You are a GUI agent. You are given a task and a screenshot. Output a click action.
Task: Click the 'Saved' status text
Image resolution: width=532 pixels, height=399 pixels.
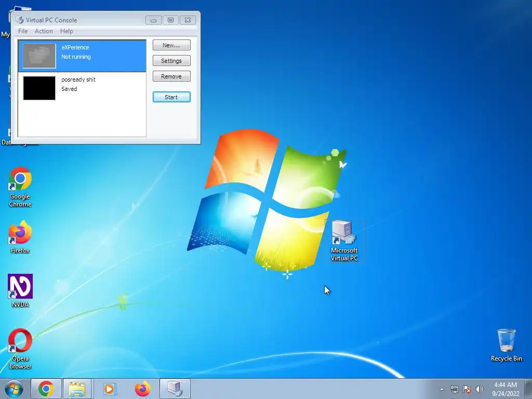click(69, 89)
